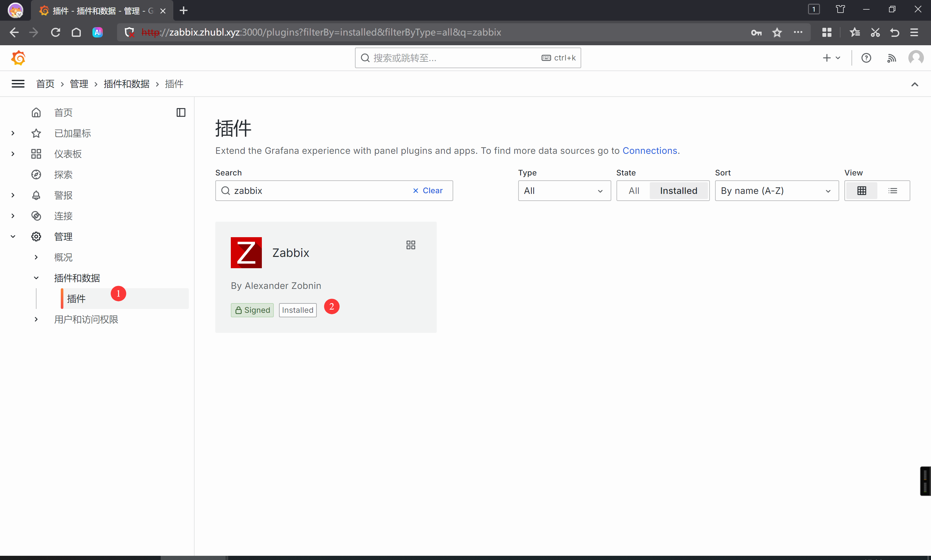
Task: Open the browser profile avatar
Action: 16,10
